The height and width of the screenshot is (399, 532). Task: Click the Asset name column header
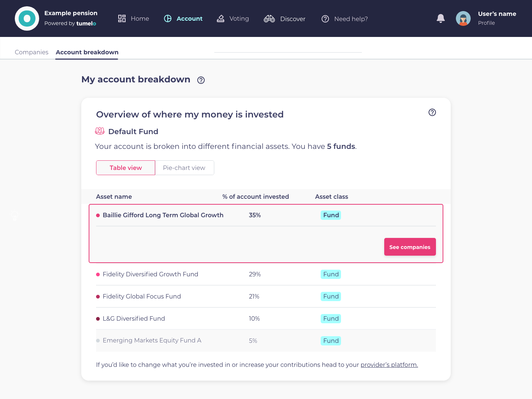click(114, 197)
